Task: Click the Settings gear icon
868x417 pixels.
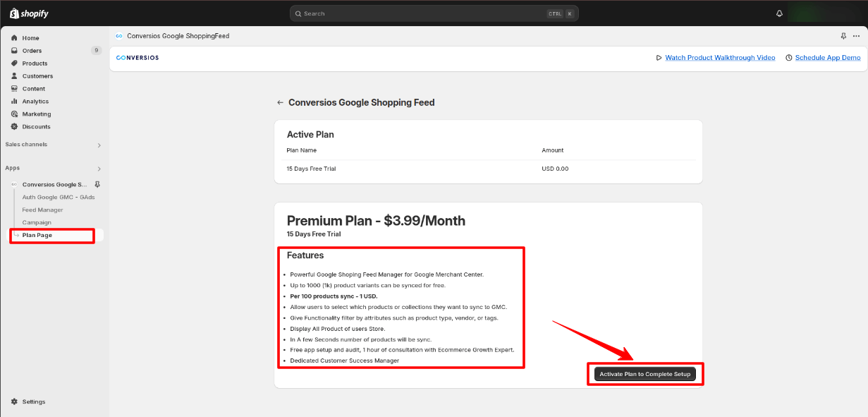Action: [x=14, y=401]
